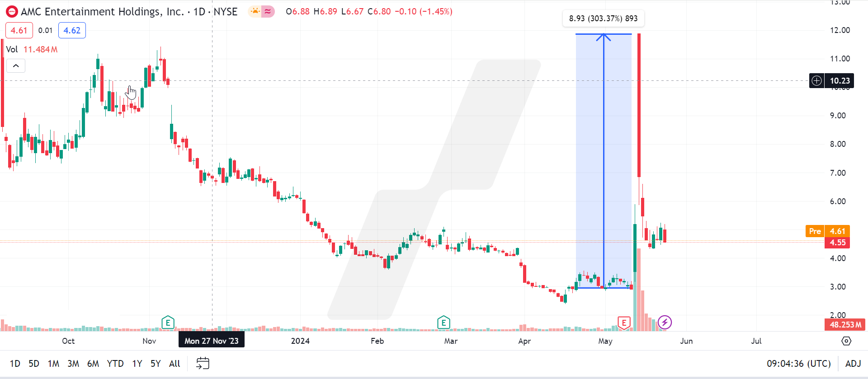This screenshot has height=379, width=868.
Task: Open the timezone menu at 09:04:36 (UTC)
Action: click(x=798, y=364)
